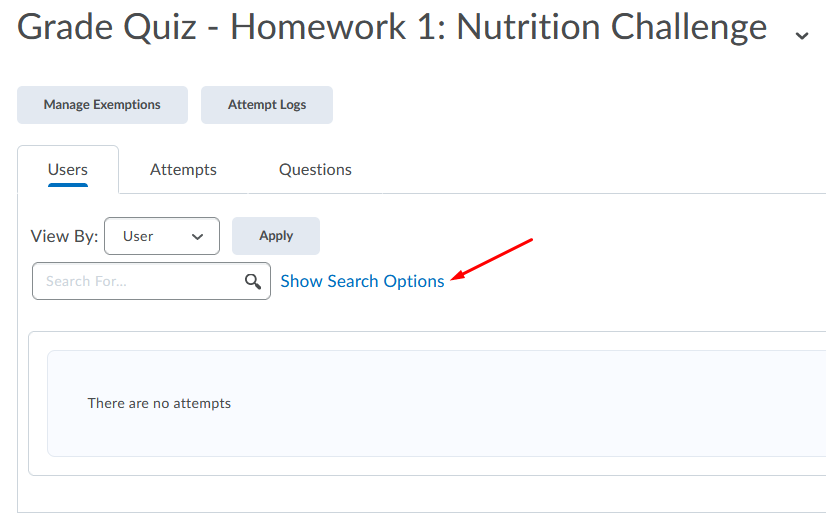Click the "There are no attempts" message
The image size is (826, 531).
159,404
